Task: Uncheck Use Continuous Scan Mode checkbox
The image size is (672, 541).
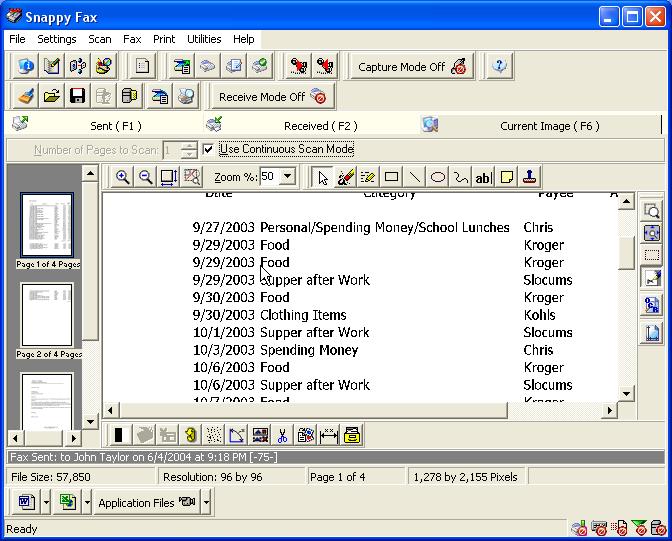Action: tap(208, 149)
